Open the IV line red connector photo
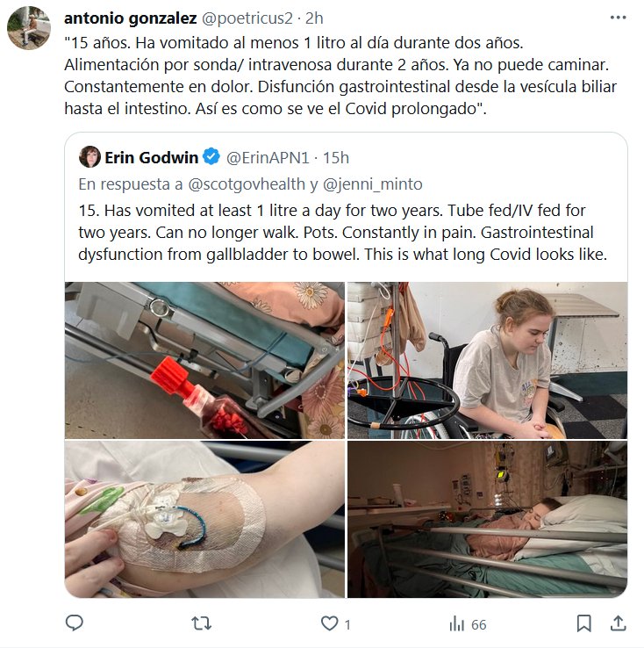The height and width of the screenshot is (648, 644). [x=204, y=360]
